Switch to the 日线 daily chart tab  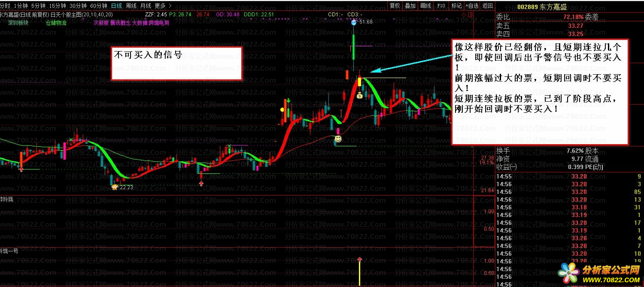coord(116,6)
